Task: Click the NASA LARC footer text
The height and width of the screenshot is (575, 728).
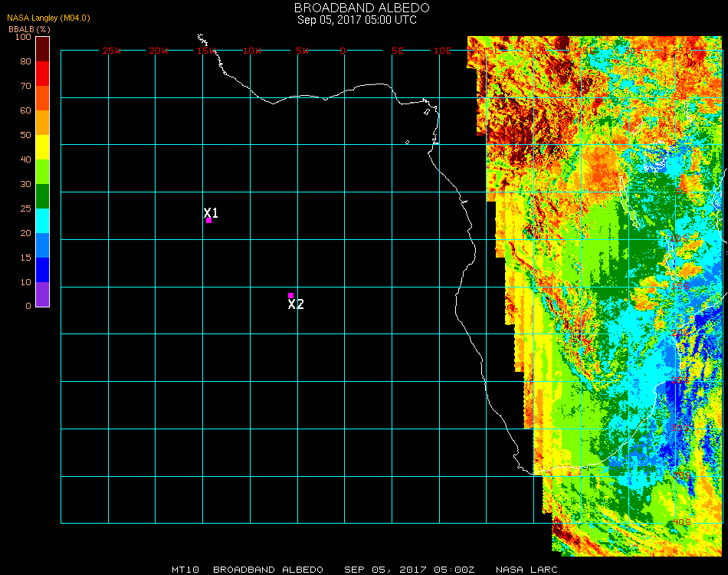Action: pyautogui.click(x=526, y=570)
